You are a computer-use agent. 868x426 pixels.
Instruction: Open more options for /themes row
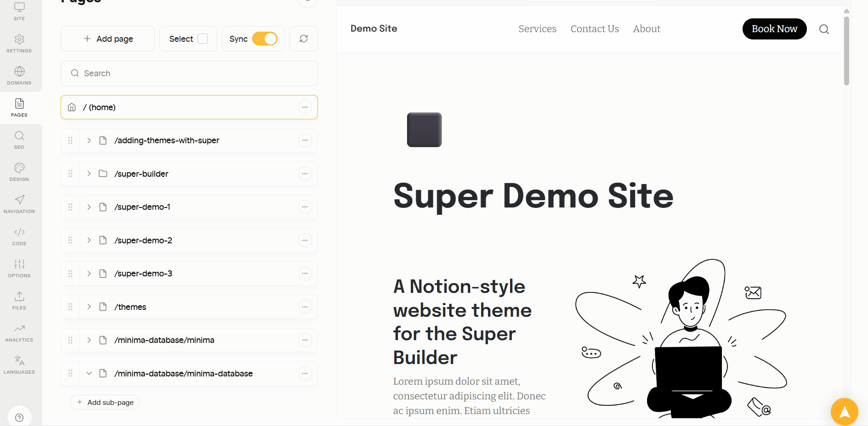coord(305,307)
